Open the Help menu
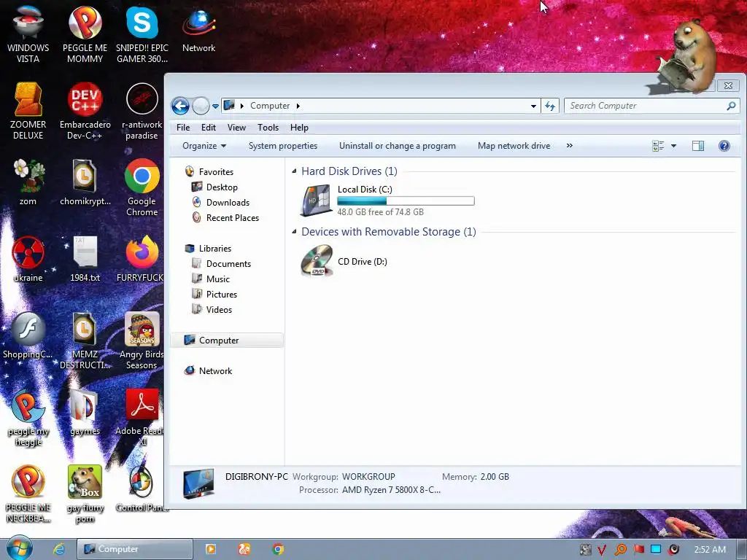This screenshot has height=560, width=747. [299, 127]
